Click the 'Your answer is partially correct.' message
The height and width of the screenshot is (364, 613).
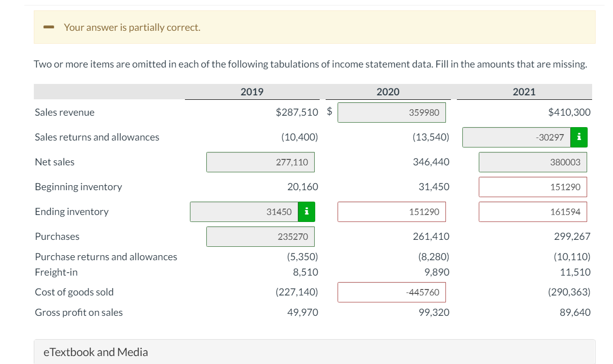pos(132,27)
